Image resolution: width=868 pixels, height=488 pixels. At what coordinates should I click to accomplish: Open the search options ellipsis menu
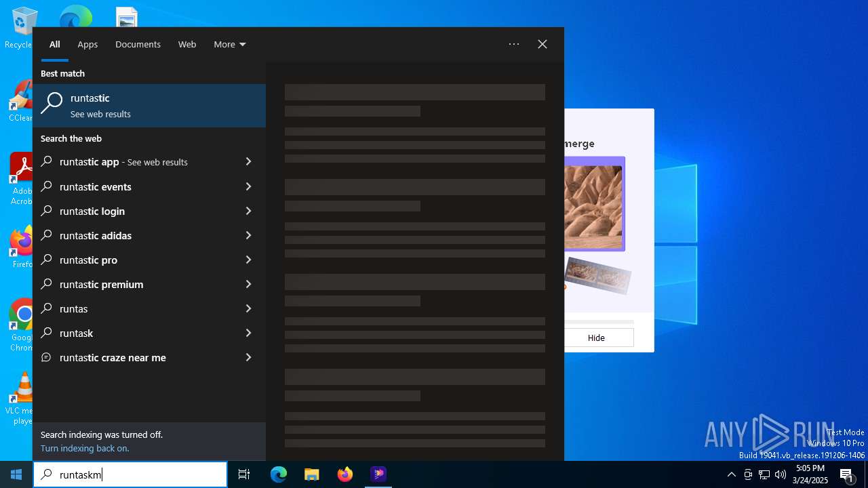514,44
